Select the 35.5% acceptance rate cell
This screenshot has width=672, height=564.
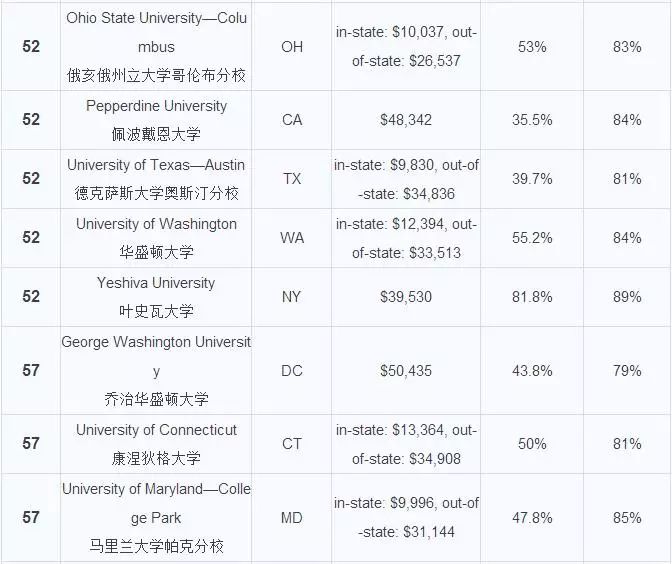[x=532, y=120]
